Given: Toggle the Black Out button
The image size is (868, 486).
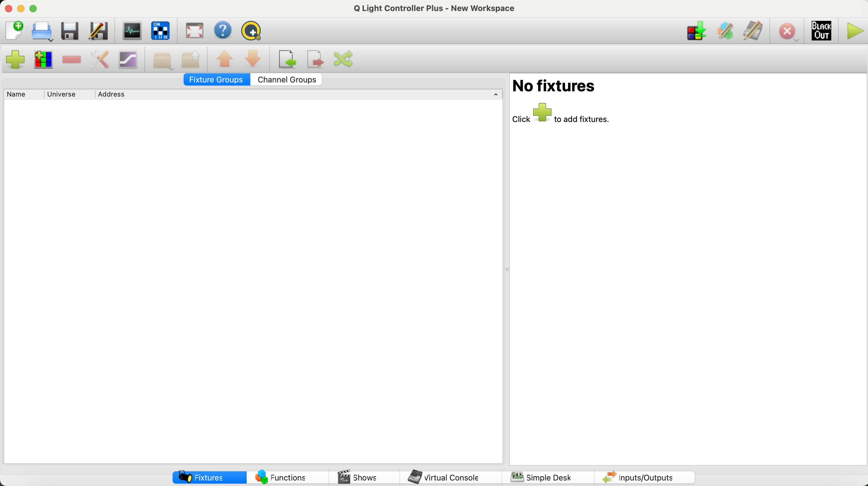Looking at the screenshot, I should tap(821, 31).
